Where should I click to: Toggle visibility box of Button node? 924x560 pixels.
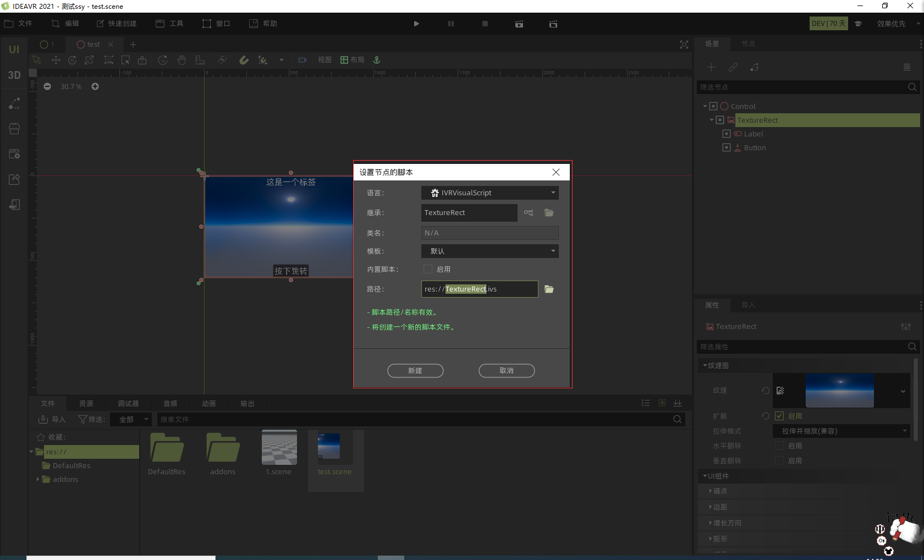727,147
